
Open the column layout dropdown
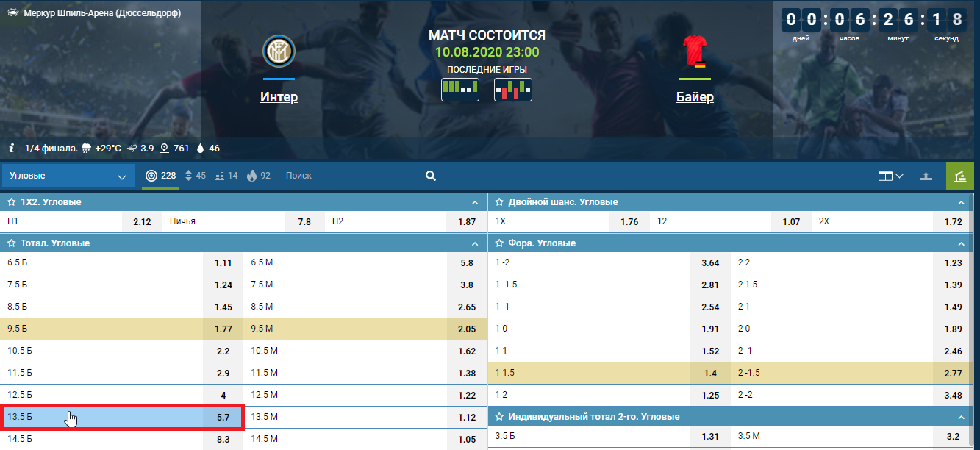[x=890, y=176]
